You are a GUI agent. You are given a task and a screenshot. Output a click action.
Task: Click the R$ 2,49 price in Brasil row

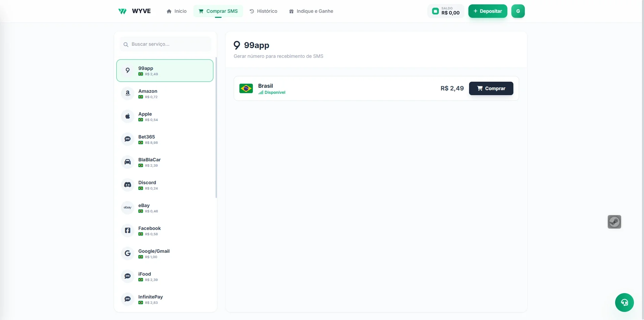(452, 88)
